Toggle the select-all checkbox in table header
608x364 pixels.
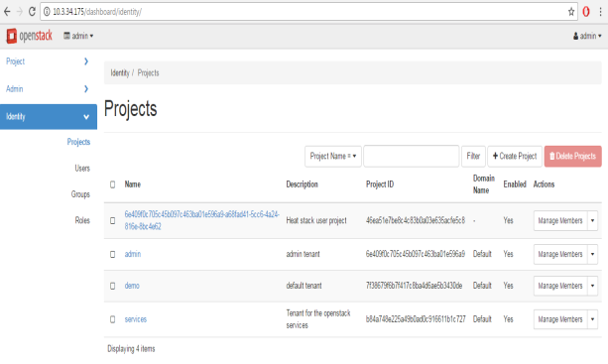pos(112,184)
